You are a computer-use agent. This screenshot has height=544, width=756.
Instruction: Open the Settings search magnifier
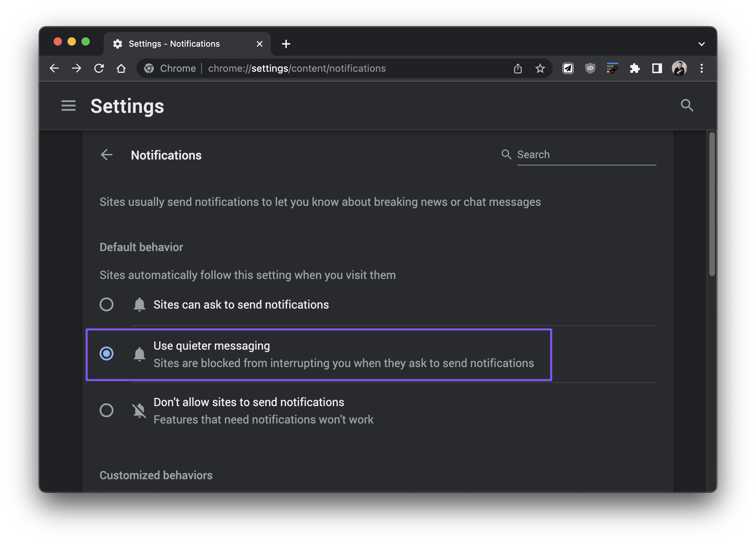[687, 105]
